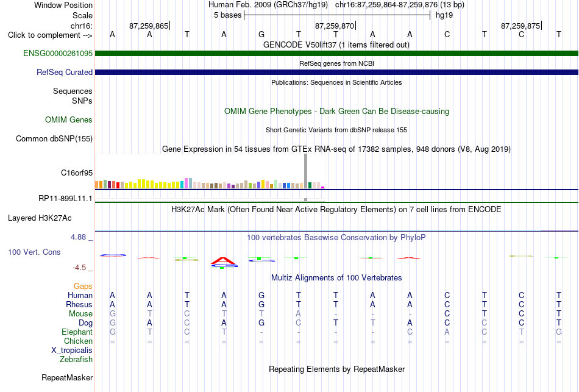Click 'Publications: Sequences in Scientific Articles' title
The width and height of the screenshot is (579, 392).
tap(336, 82)
